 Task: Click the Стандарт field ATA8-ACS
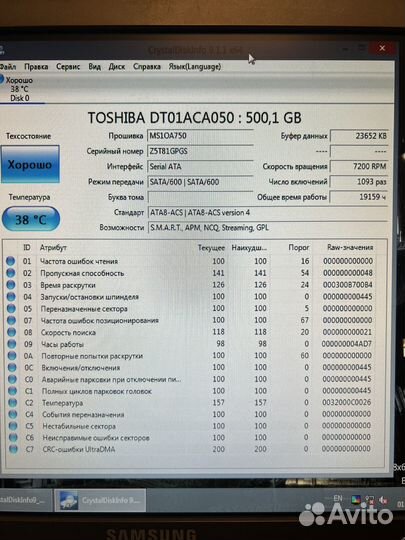click(x=268, y=212)
